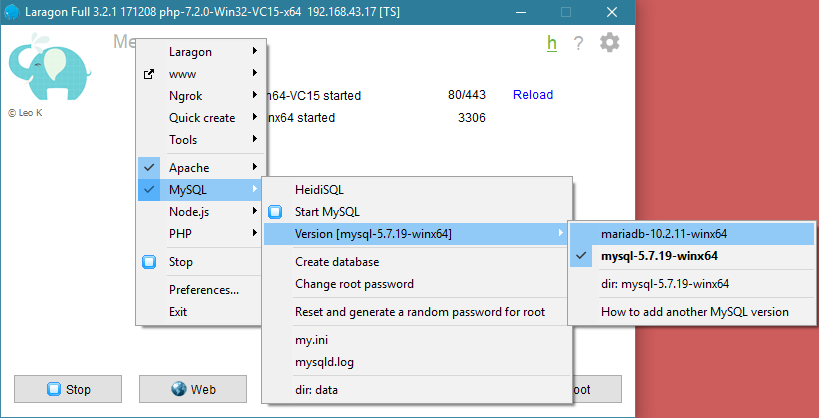This screenshot has width=819, height=418.
Task: Click the Laragon title bar app icon
Action: pos(11,11)
